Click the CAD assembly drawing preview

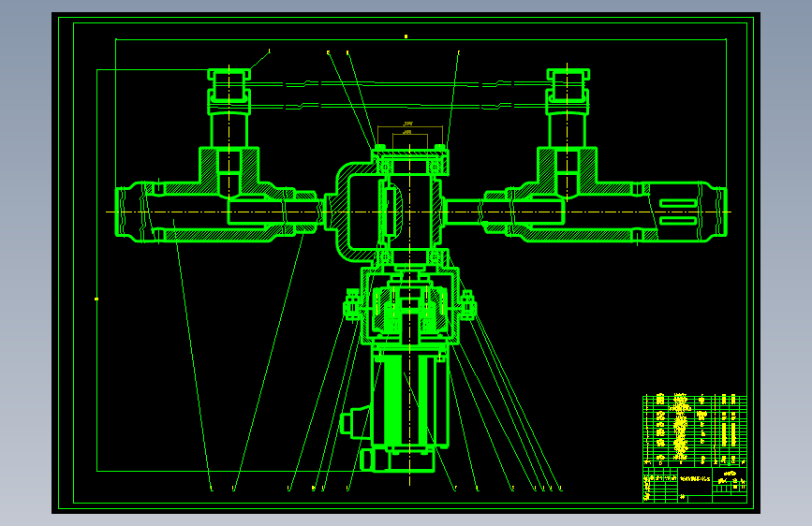coord(406,263)
